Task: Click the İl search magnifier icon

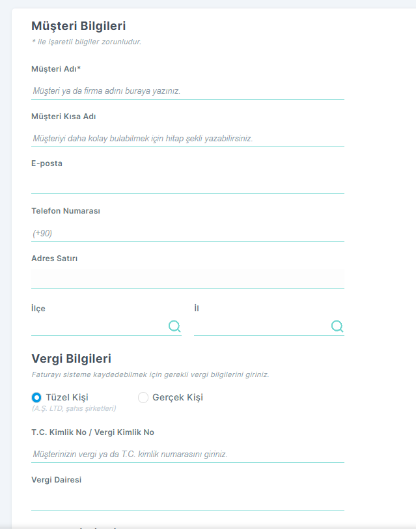Action: [x=337, y=326]
